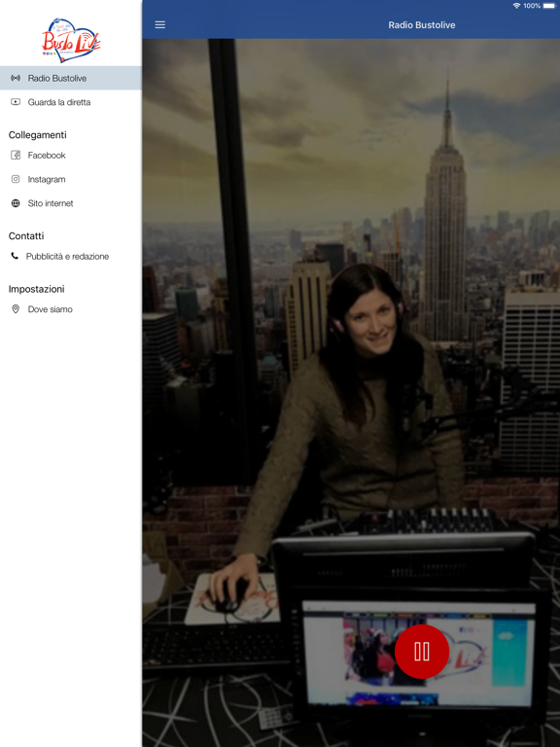Image resolution: width=560 pixels, height=747 pixels.
Task: Click the Radio Bustolive header title
Action: click(x=421, y=24)
